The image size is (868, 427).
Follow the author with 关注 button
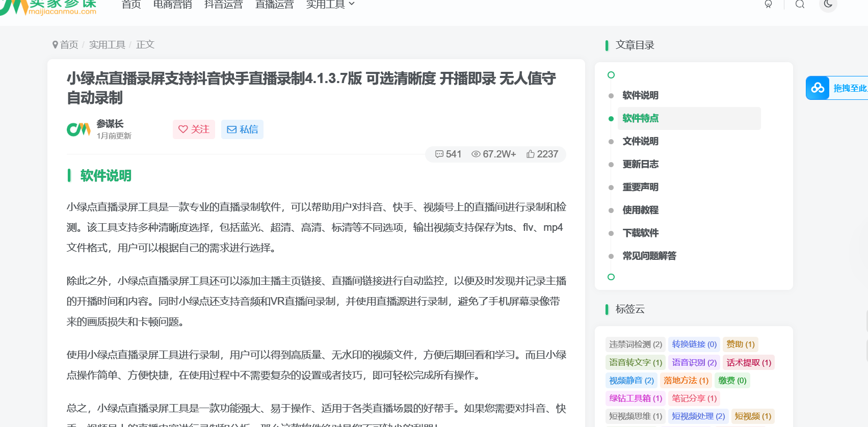tap(194, 129)
